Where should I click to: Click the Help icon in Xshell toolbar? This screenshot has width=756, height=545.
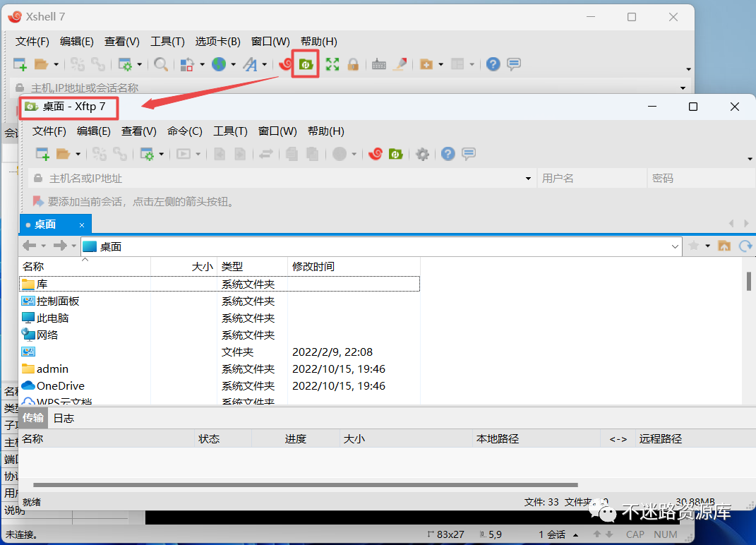point(493,64)
